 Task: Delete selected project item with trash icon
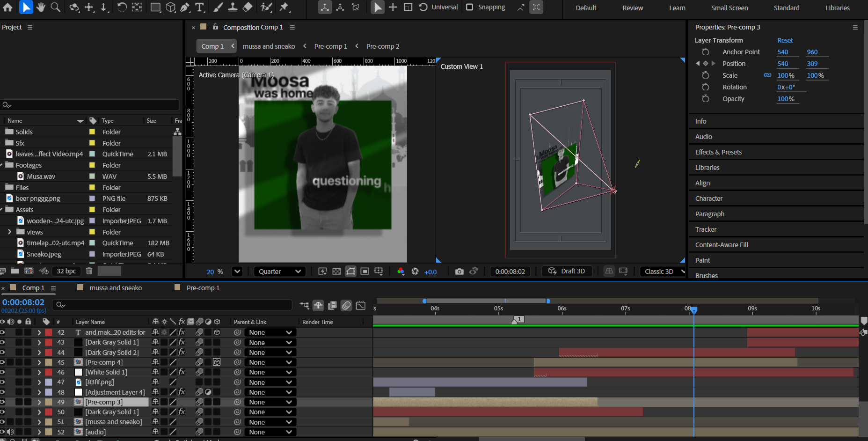(89, 271)
